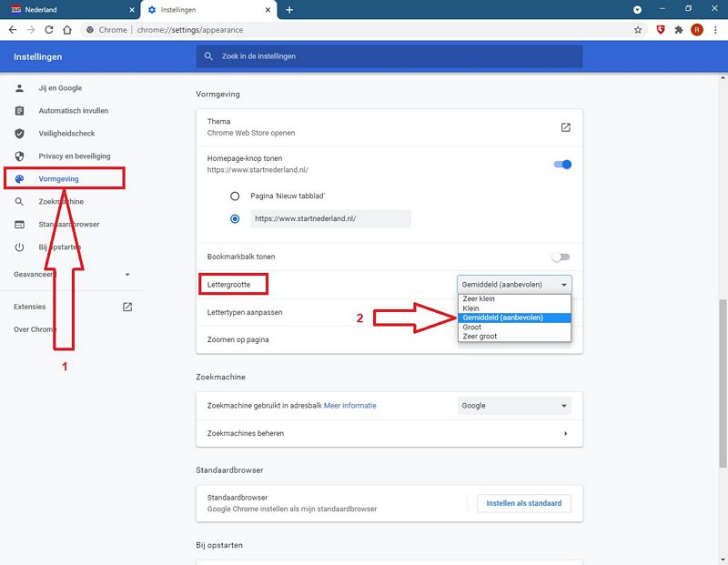Open Chrome Web Store via Thema launch icon
This screenshot has height=565, width=728.
(x=565, y=127)
